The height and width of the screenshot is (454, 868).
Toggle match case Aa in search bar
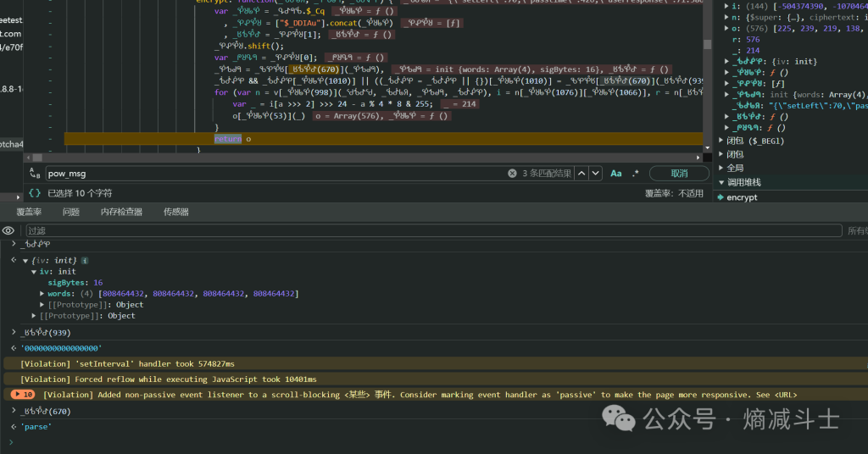616,174
